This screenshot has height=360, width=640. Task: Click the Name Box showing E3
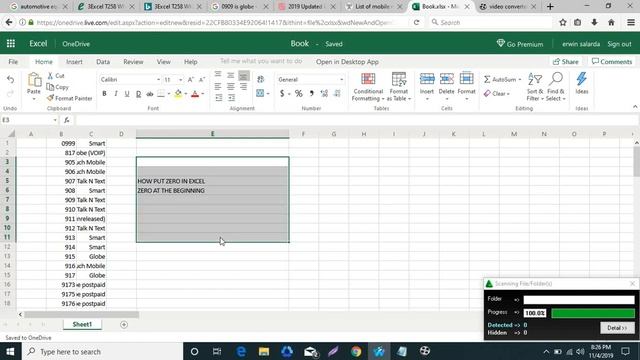pos(29,120)
